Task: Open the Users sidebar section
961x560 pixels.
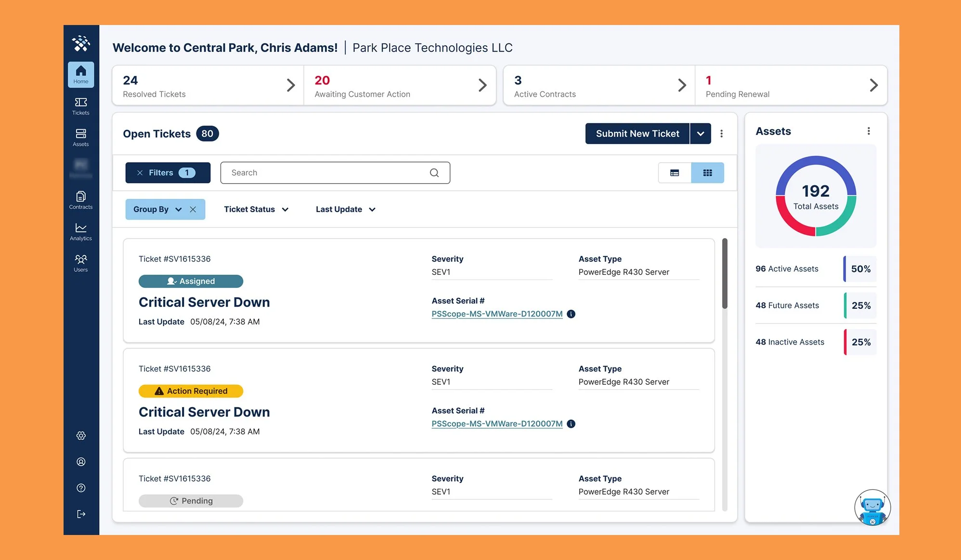Action: coord(81,263)
